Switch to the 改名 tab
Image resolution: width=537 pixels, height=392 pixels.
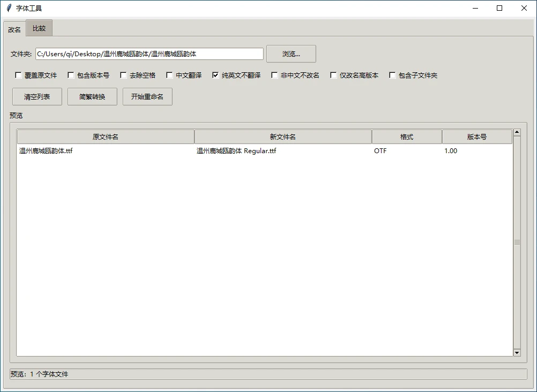[x=14, y=29]
